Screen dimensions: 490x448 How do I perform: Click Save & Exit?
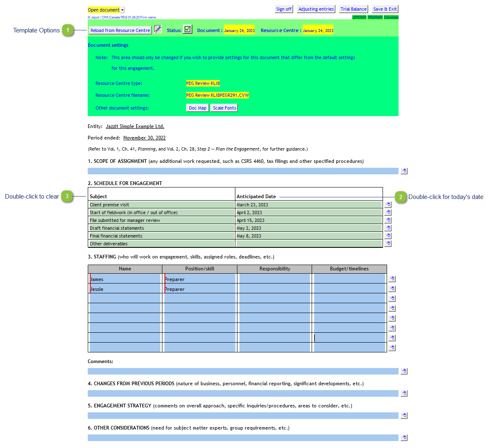[x=385, y=9]
